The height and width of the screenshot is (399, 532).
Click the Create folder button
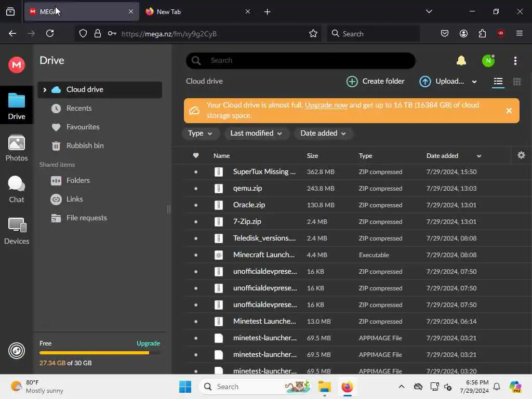[376, 82]
